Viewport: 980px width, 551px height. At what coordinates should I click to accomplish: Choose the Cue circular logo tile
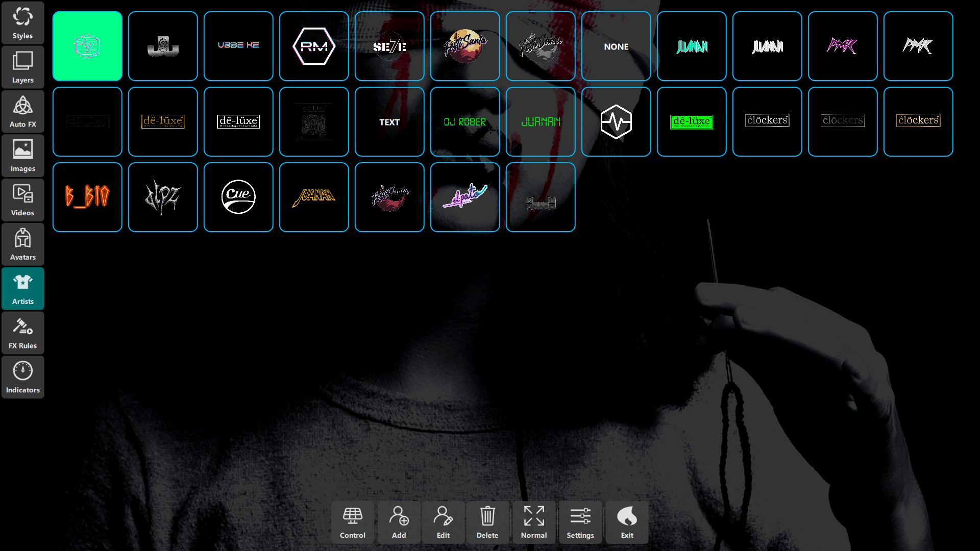[x=238, y=197]
